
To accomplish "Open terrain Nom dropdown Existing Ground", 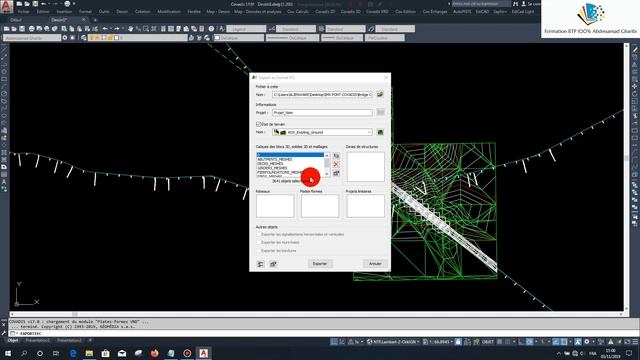I will 322,132.
